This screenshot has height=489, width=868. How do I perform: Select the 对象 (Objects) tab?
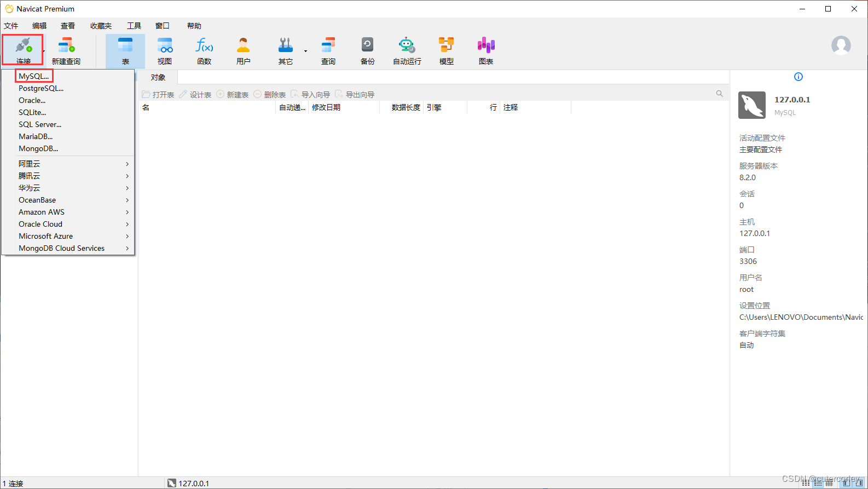[158, 77]
